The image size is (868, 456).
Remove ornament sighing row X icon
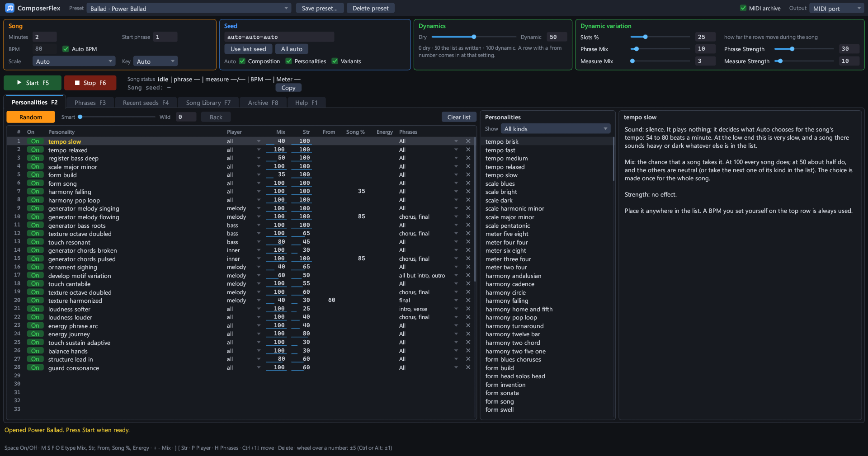point(468,267)
